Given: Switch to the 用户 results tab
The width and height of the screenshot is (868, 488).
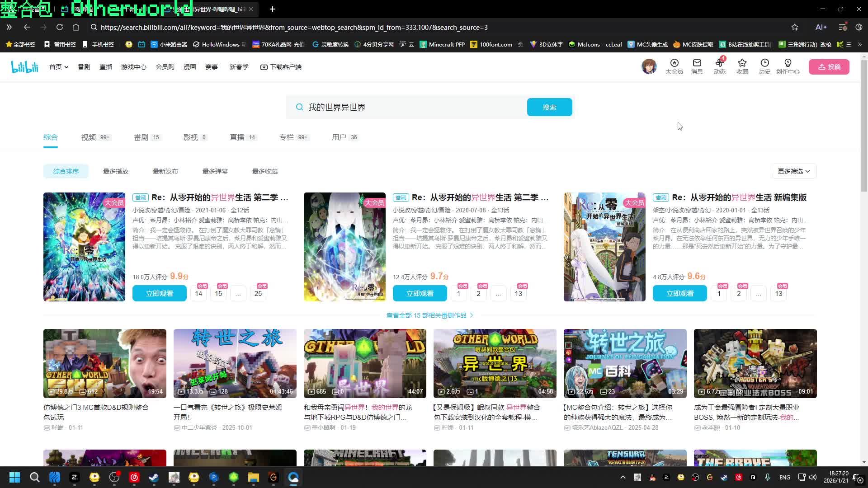Looking at the screenshot, I should click(x=339, y=137).
